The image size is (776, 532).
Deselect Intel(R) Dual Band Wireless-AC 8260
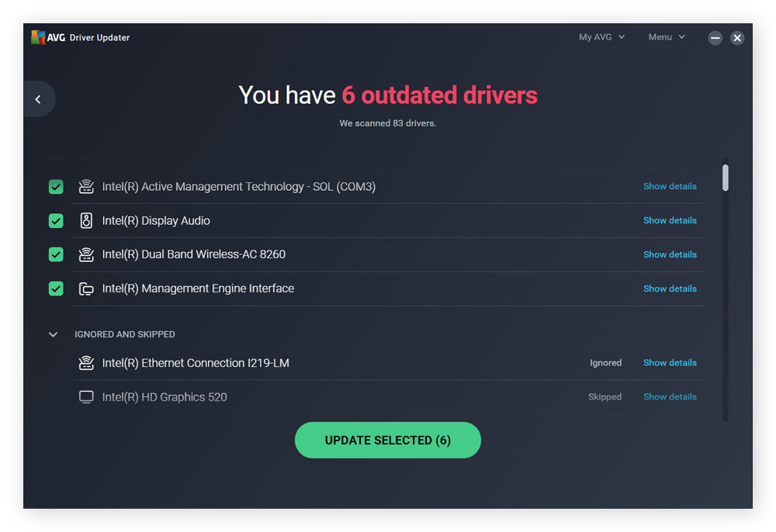[56, 254]
